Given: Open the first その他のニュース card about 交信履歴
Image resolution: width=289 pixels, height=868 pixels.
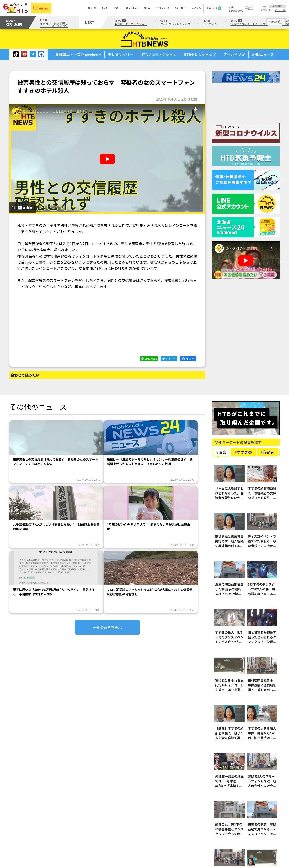Looking at the screenshot, I should point(56,451).
